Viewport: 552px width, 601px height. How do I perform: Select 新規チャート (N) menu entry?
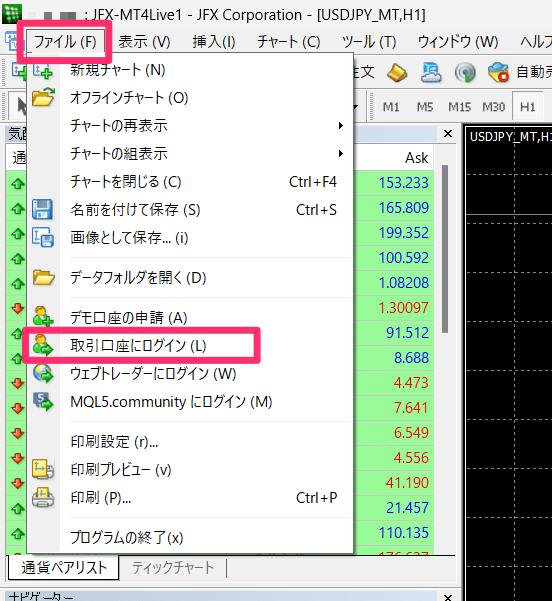[x=190, y=70]
